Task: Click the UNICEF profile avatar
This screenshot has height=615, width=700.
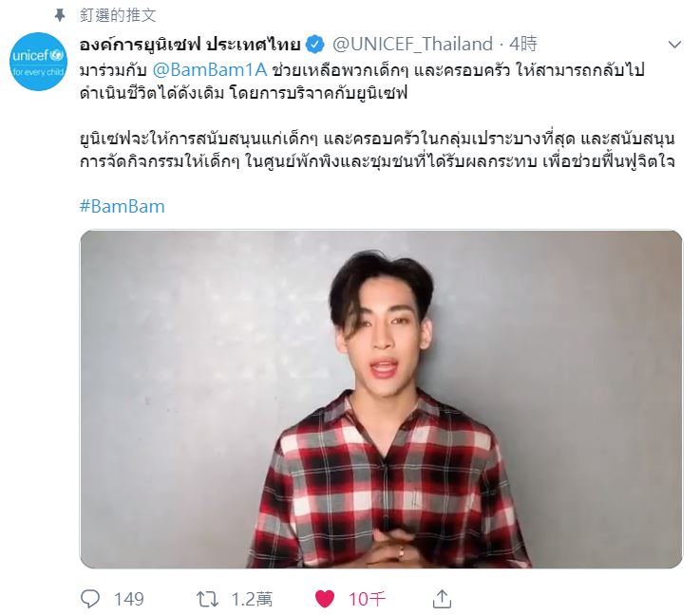Action: [x=38, y=62]
